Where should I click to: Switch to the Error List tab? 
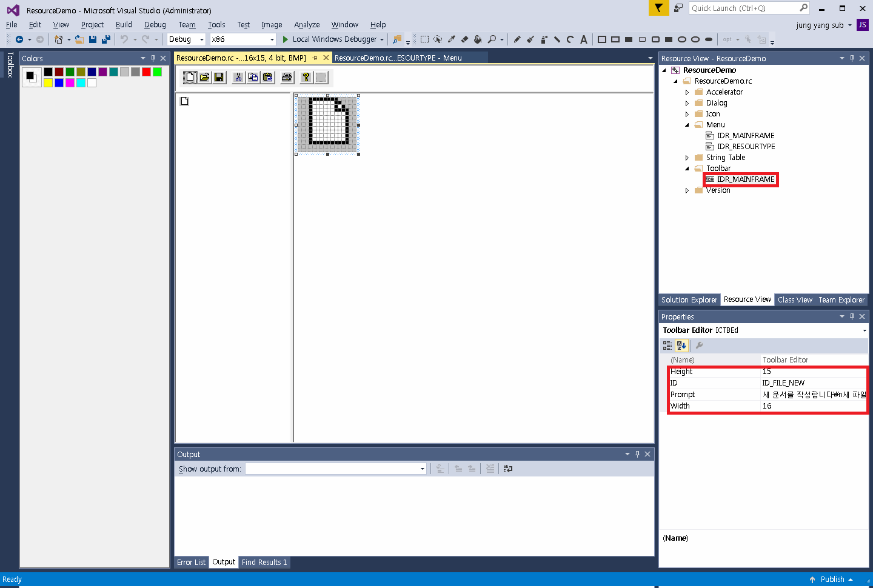coord(192,563)
